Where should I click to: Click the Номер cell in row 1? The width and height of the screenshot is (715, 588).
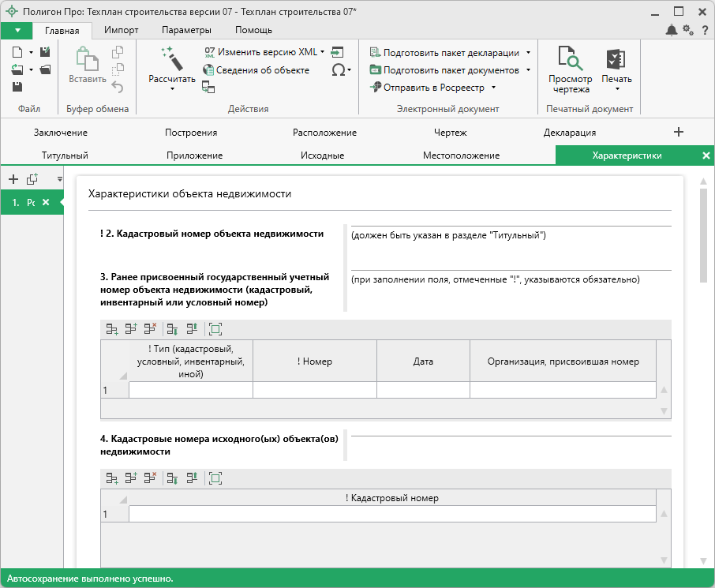point(314,390)
